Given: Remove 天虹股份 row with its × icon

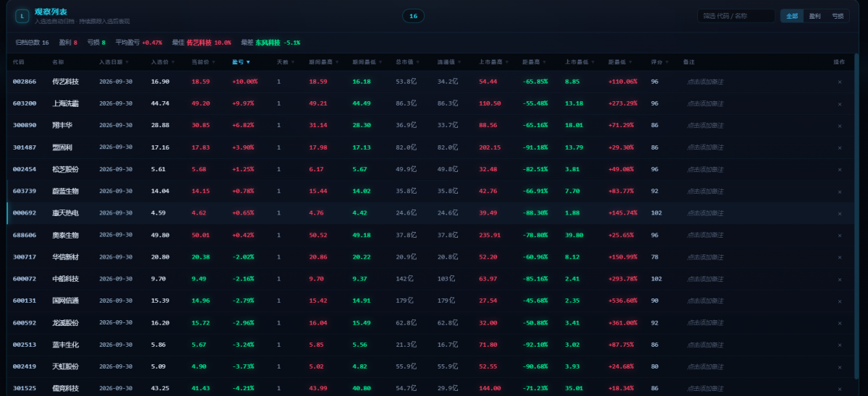Looking at the screenshot, I should 839,366.
